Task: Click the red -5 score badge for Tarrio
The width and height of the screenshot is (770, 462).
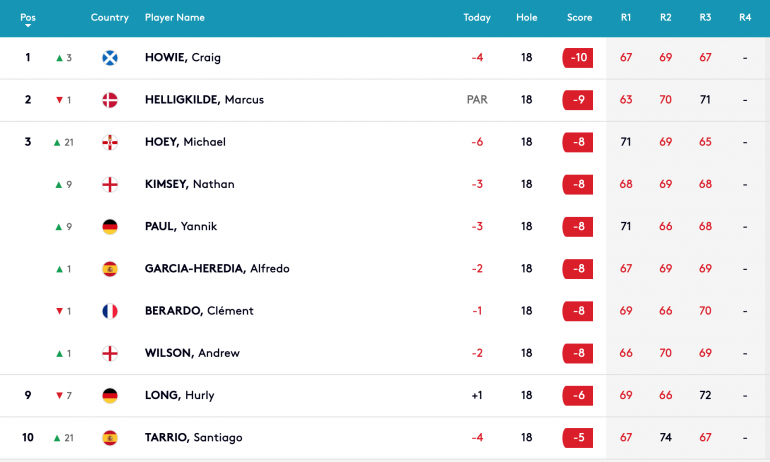Action: [x=578, y=438]
